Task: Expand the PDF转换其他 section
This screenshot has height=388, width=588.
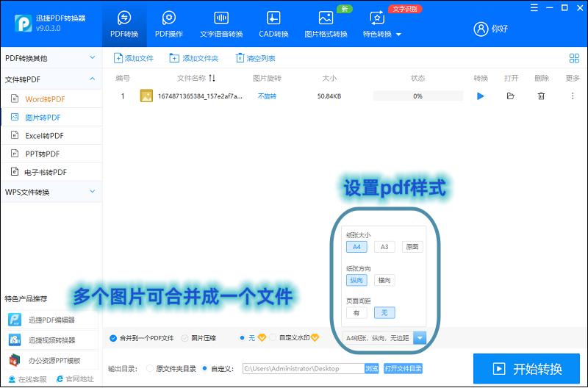Action: [x=51, y=58]
